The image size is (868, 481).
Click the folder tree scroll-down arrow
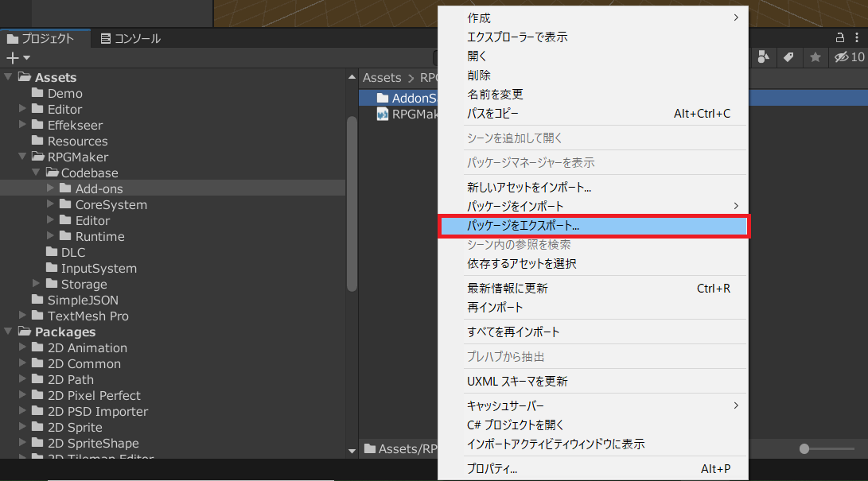tap(352, 451)
